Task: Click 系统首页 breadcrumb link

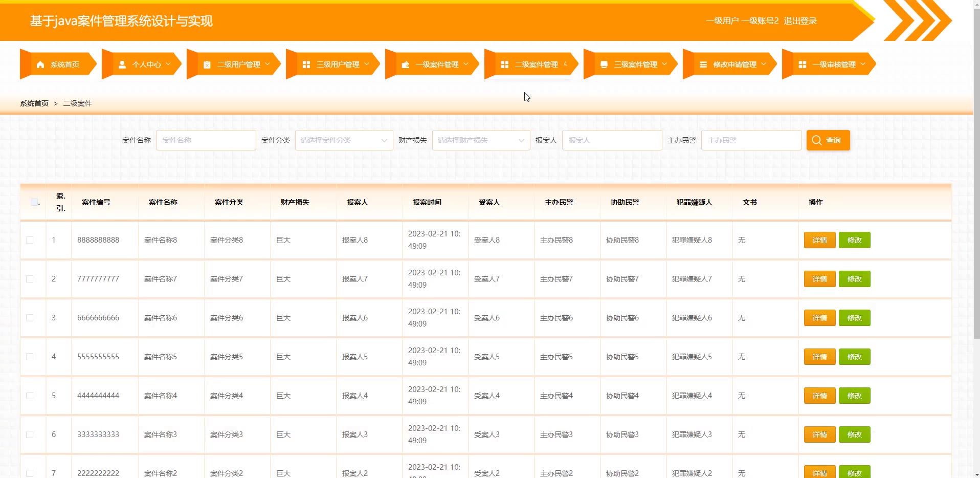Action: point(34,103)
